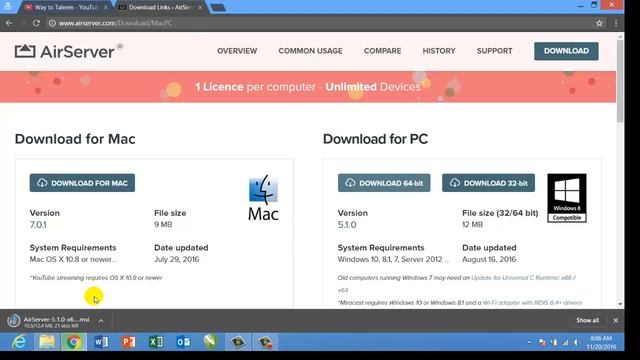Open File Explorer from taskbar
Image resolution: width=640 pixels, height=360 pixels.
coord(47,342)
